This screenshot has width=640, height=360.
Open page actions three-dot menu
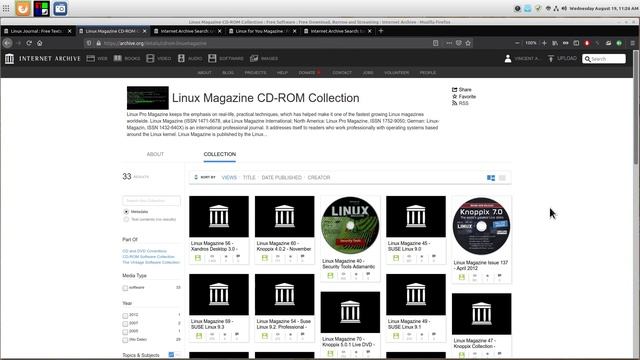click(x=449, y=43)
